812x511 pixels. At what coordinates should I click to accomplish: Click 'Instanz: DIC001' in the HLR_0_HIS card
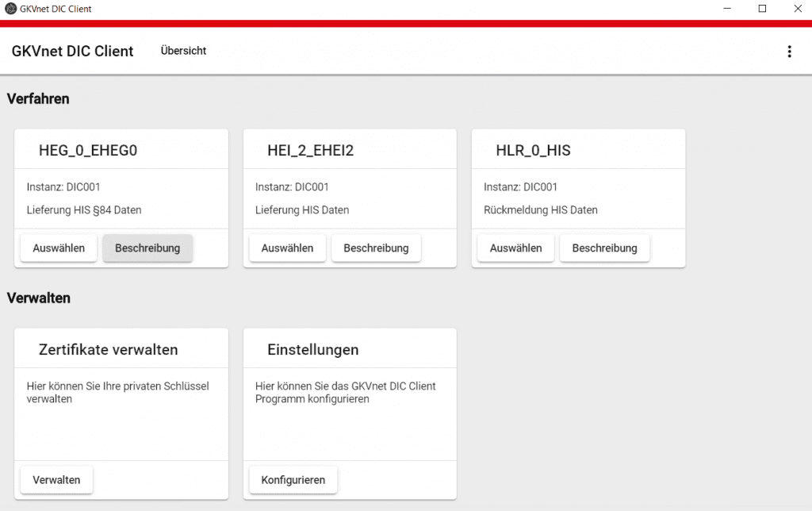point(520,187)
